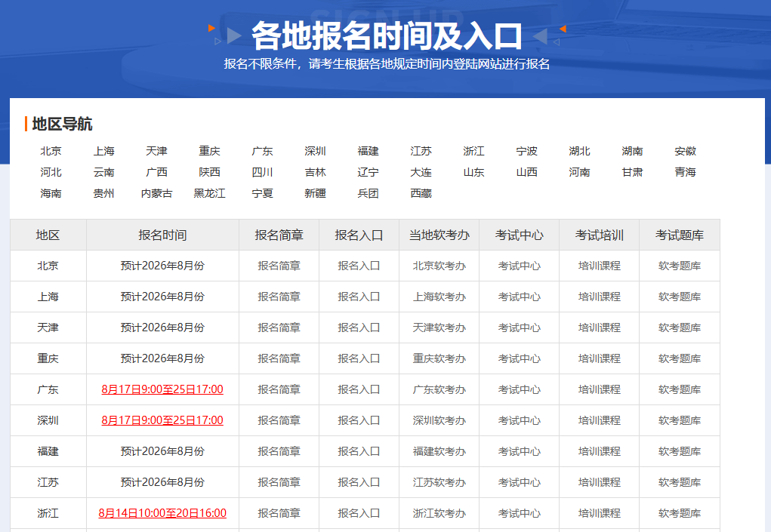The width and height of the screenshot is (771, 532).
Task: Select 重庆 in the 地区导航 list
Action: pyautogui.click(x=209, y=151)
